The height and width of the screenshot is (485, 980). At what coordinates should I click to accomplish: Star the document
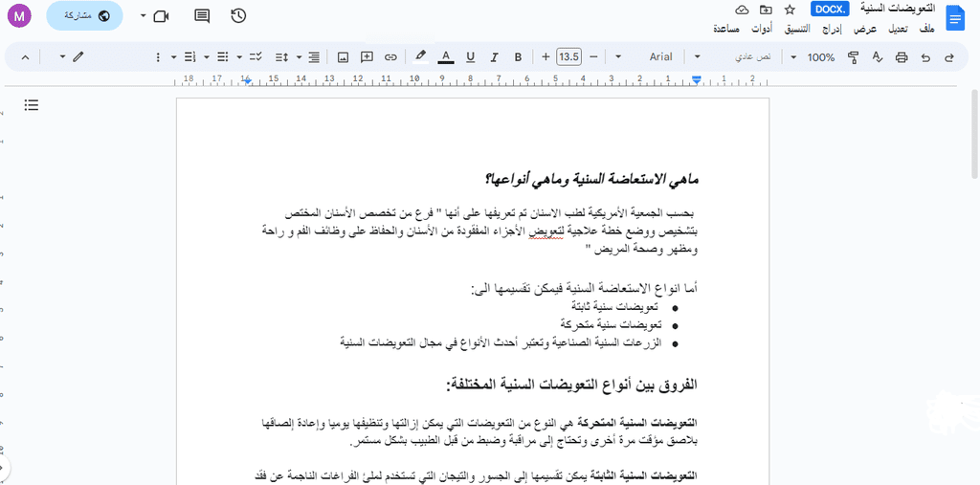790,10
